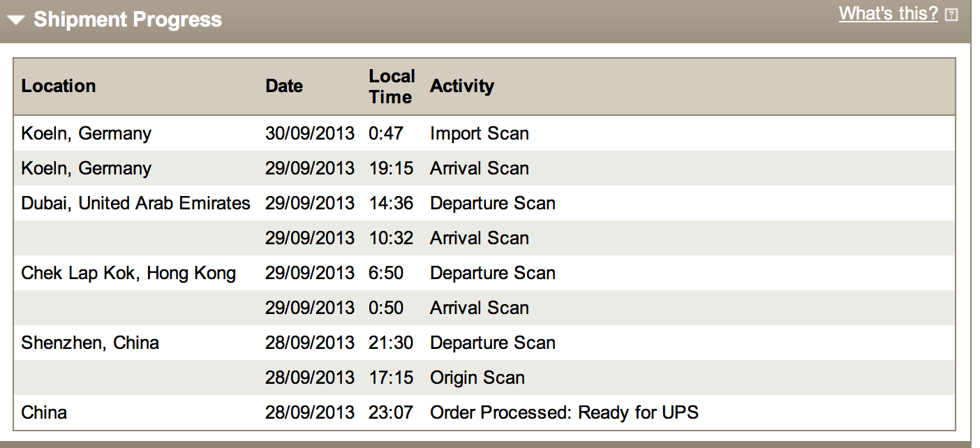The image size is (980, 448).
Task: Select the Activity column header
Action: 462,86
